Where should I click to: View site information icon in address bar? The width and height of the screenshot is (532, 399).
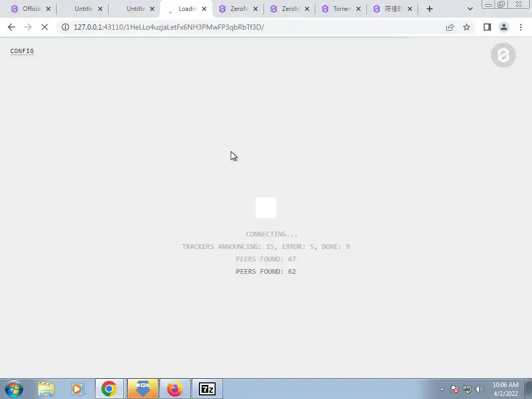click(x=65, y=27)
